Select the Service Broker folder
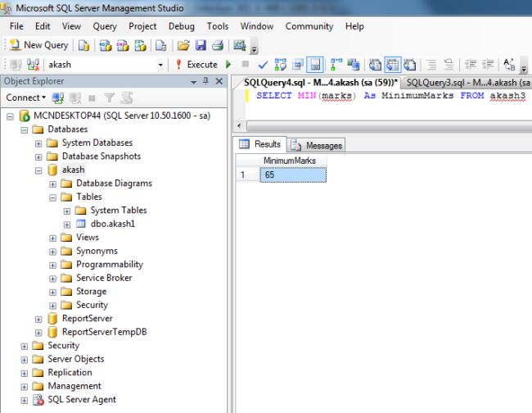Screen dimensions: 532x413 pos(104,278)
